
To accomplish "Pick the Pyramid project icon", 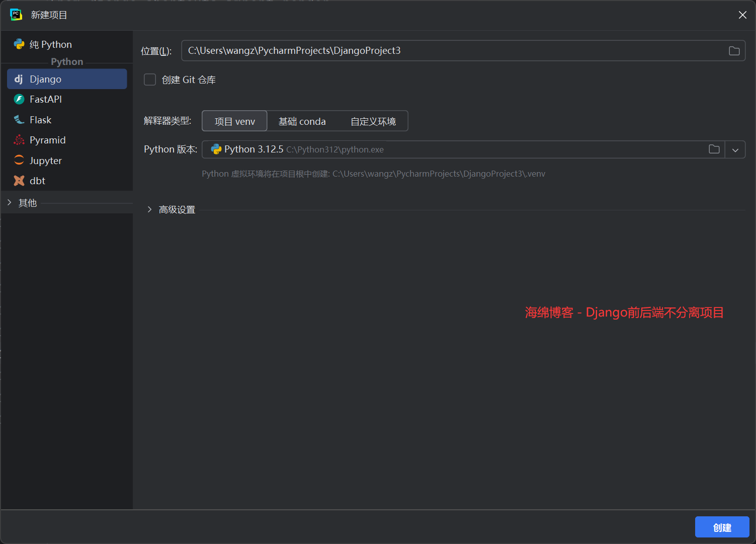I will coord(19,140).
